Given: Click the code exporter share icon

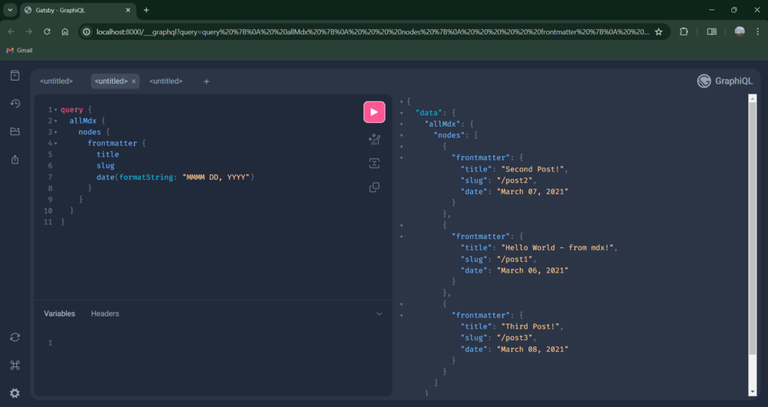Looking at the screenshot, I should coord(15,160).
